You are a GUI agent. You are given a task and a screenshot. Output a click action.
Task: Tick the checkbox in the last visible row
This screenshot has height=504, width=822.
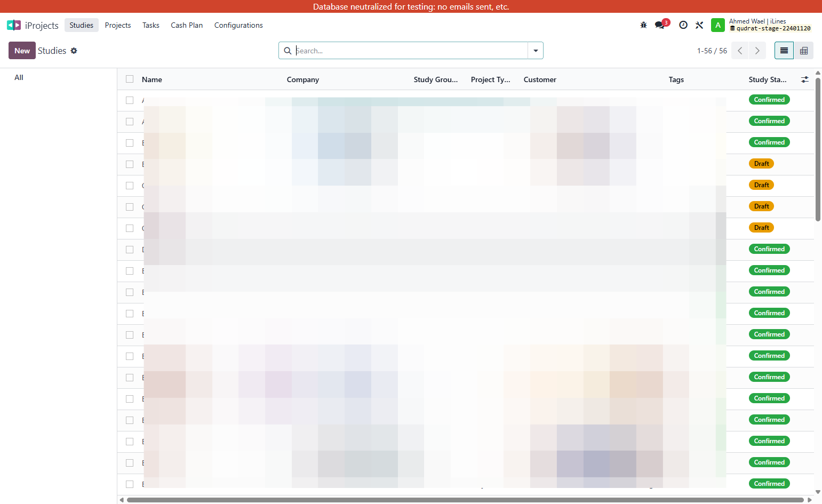pos(130,484)
